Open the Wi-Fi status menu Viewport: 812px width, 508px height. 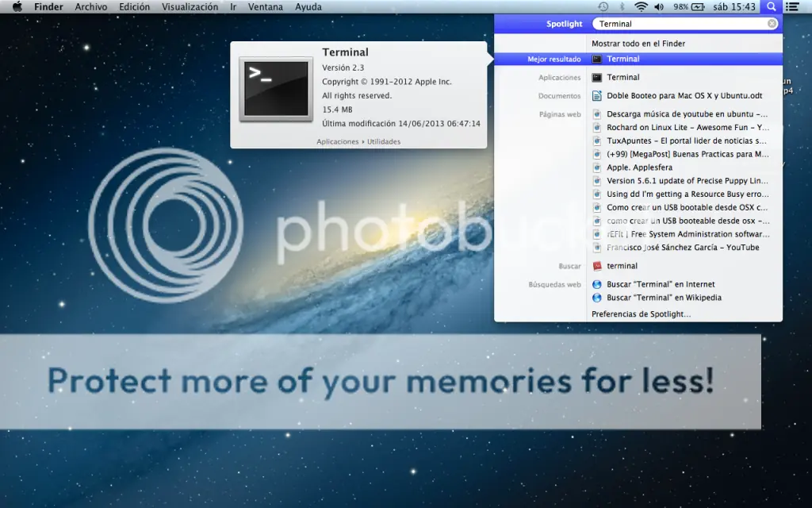641,6
